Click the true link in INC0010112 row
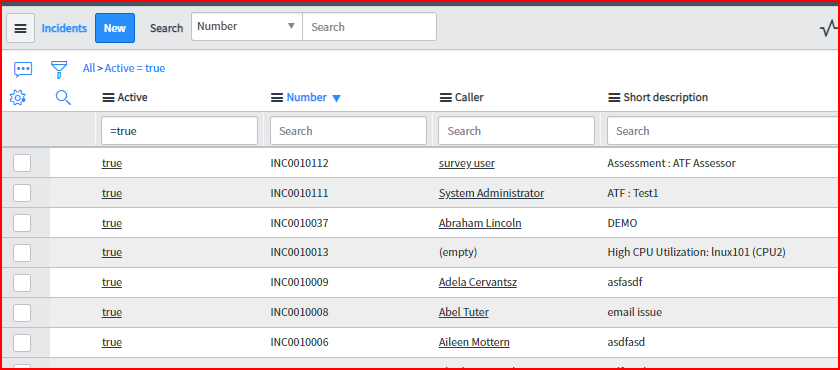This screenshot has height=370, width=840. [x=111, y=163]
